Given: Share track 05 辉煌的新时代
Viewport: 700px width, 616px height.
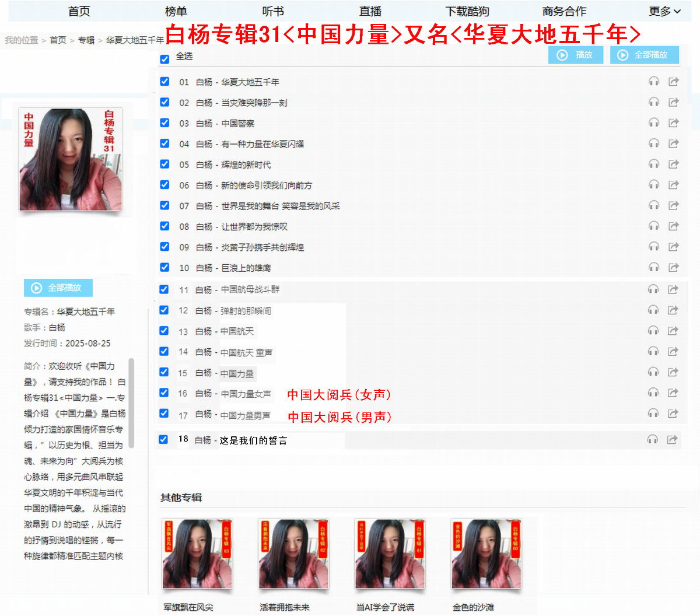Looking at the screenshot, I should pos(674,164).
